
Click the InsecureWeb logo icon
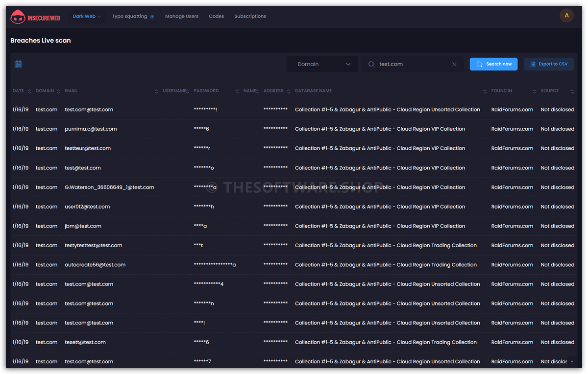click(18, 17)
